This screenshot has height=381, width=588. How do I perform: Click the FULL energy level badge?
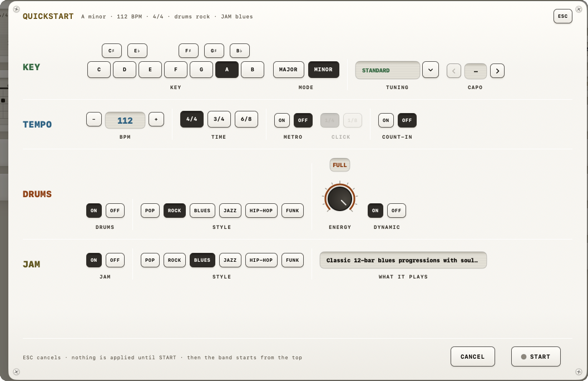(x=340, y=165)
